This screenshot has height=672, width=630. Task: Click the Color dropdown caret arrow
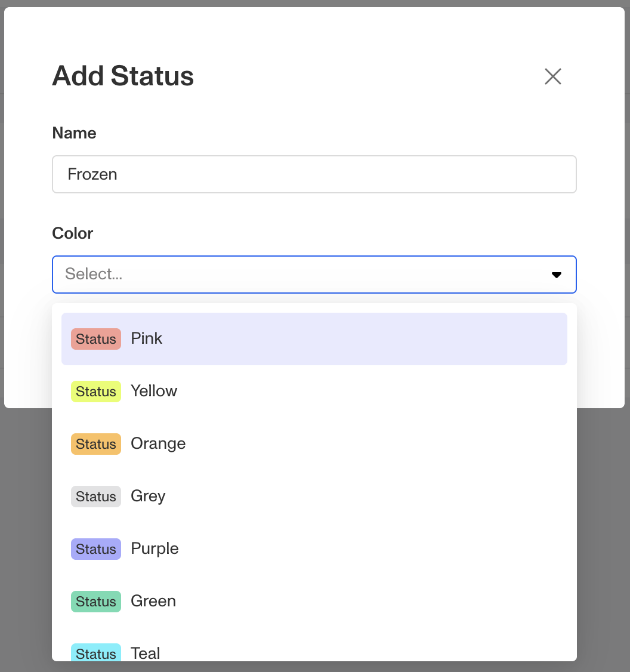[x=557, y=275]
